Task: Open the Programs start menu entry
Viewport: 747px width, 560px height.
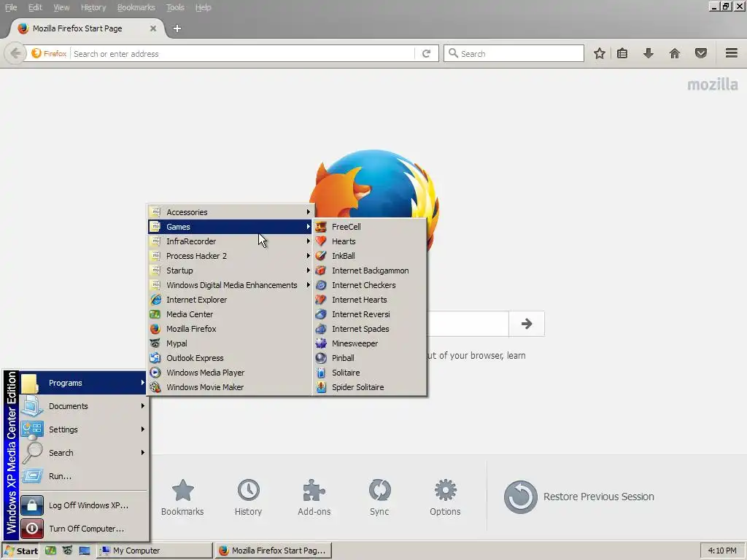Action: 83,383
